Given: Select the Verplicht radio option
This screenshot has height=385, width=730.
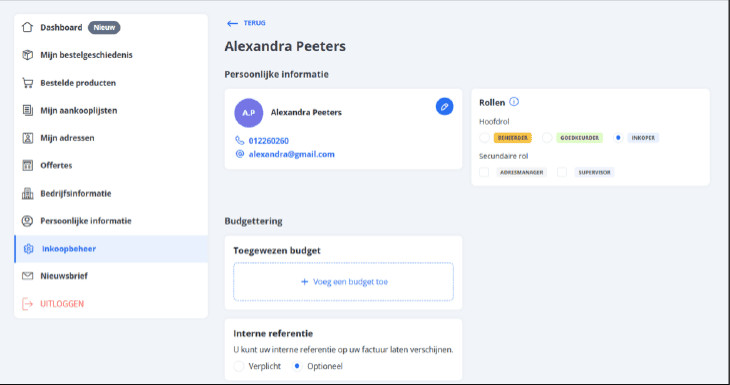Looking at the screenshot, I should [239, 366].
